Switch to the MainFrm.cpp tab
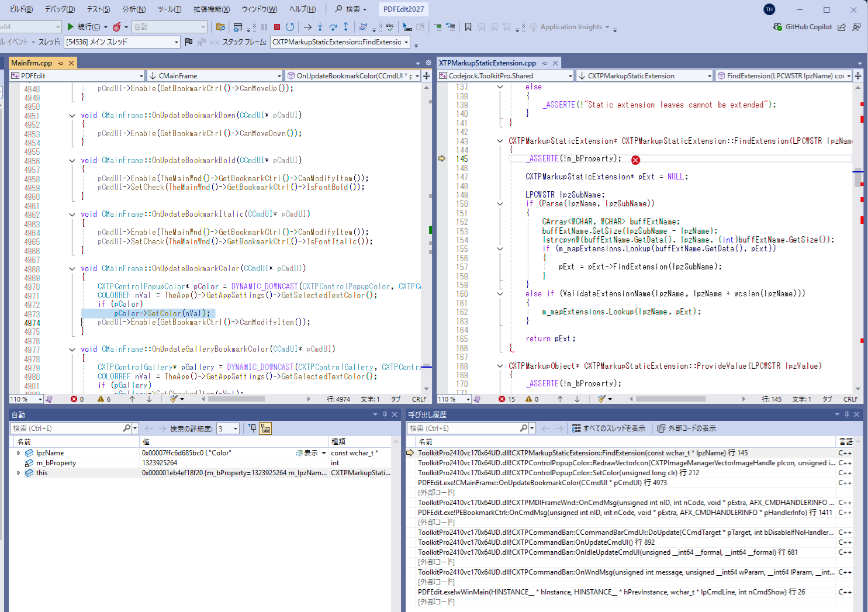Image resolution: width=868 pixels, height=612 pixels. click(x=32, y=63)
